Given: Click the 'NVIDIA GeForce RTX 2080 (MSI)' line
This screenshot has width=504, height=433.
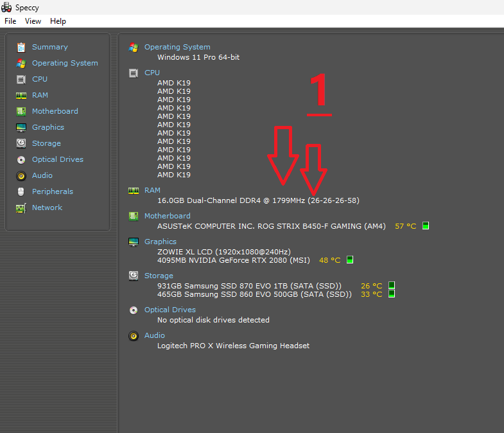Looking at the screenshot, I should (233, 260).
